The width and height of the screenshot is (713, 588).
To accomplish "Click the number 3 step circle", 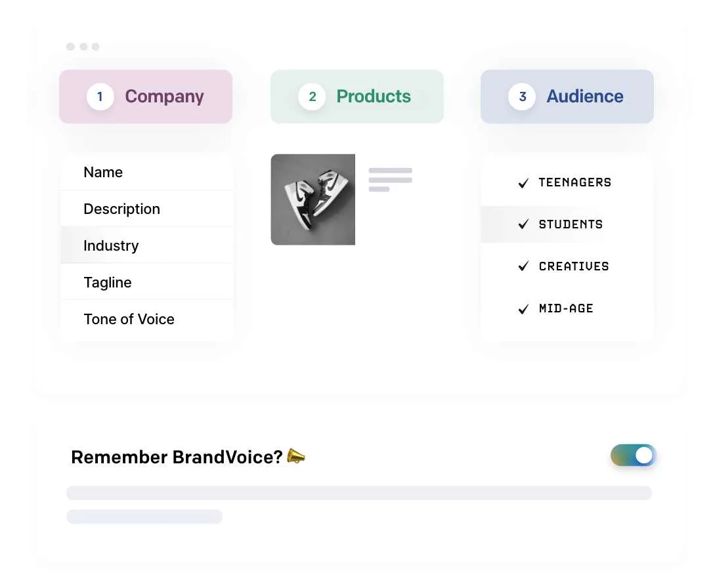I will tap(522, 96).
